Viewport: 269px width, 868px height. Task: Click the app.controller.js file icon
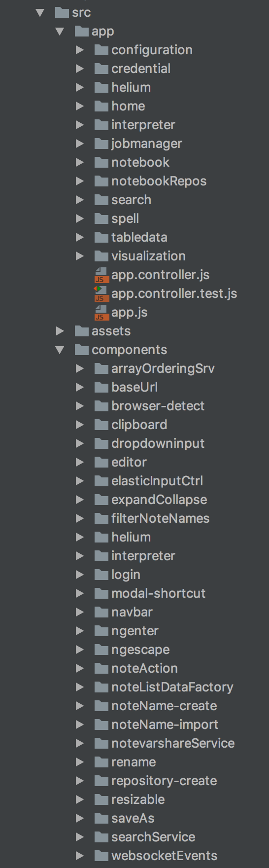coord(101,275)
